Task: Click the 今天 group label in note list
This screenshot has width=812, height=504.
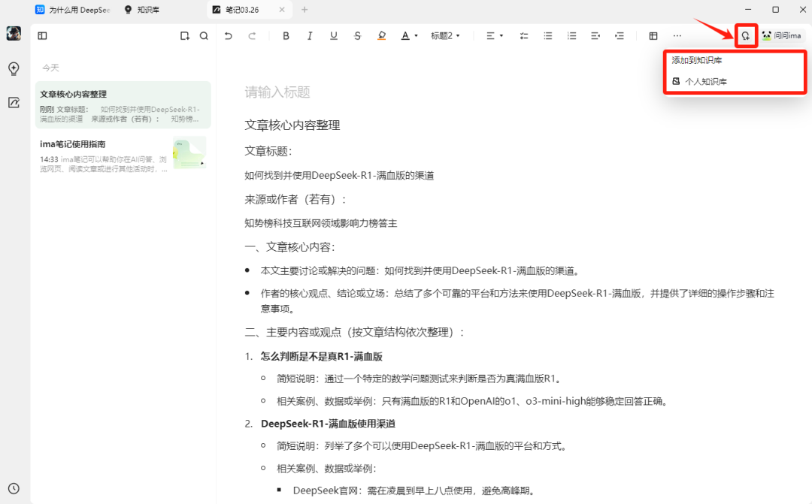Action: [51, 68]
